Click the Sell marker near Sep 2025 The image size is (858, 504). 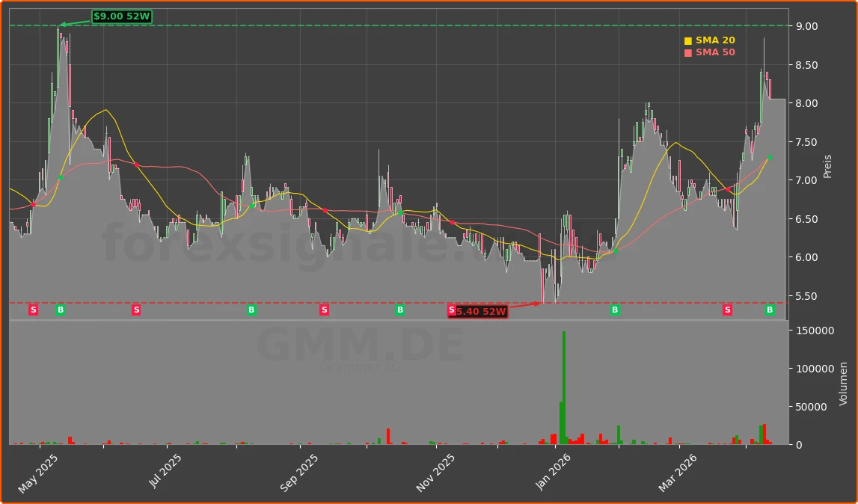click(x=323, y=309)
